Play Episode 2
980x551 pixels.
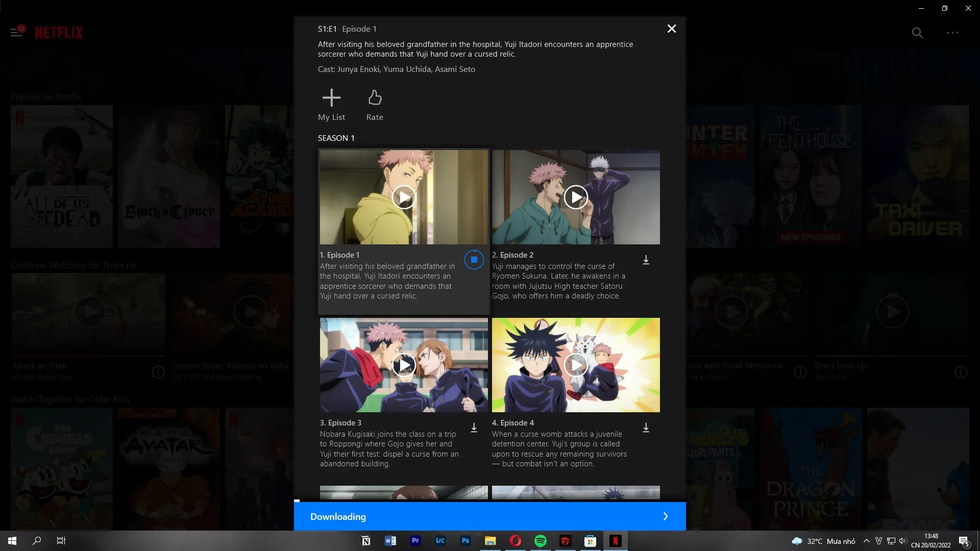point(576,197)
